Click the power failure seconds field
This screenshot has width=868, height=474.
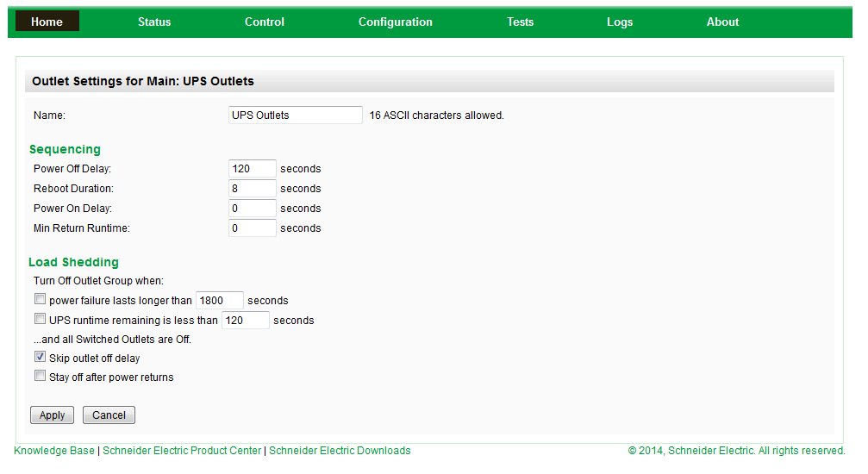point(220,300)
